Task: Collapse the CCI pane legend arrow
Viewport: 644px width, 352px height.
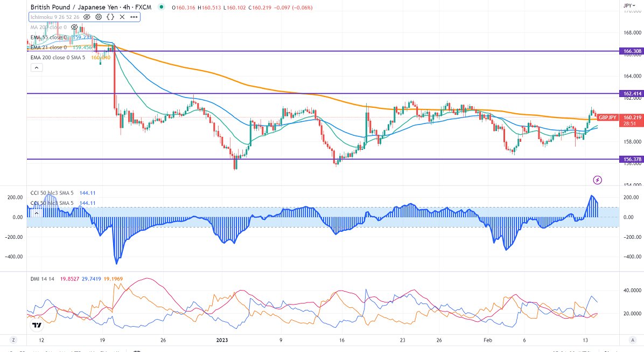Action: (36, 213)
